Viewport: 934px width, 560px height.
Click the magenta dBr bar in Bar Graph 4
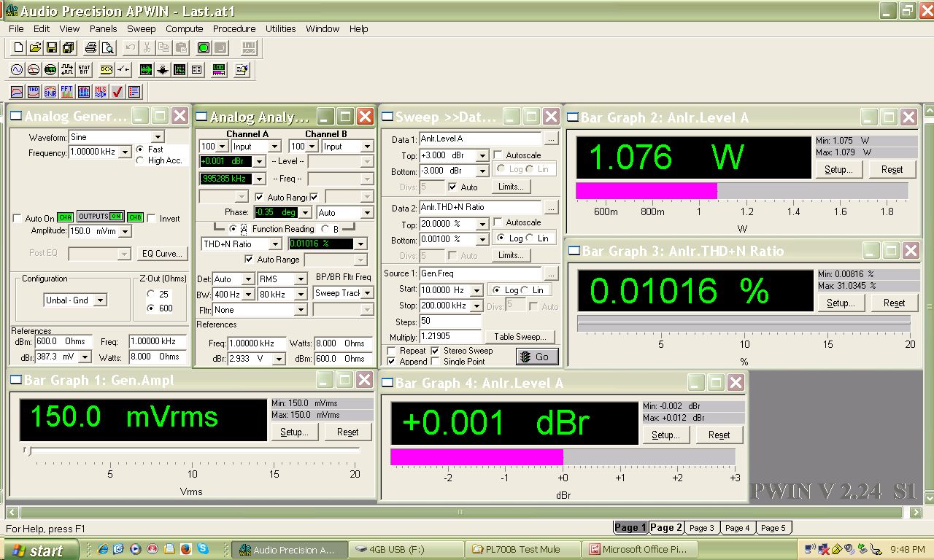click(x=476, y=457)
